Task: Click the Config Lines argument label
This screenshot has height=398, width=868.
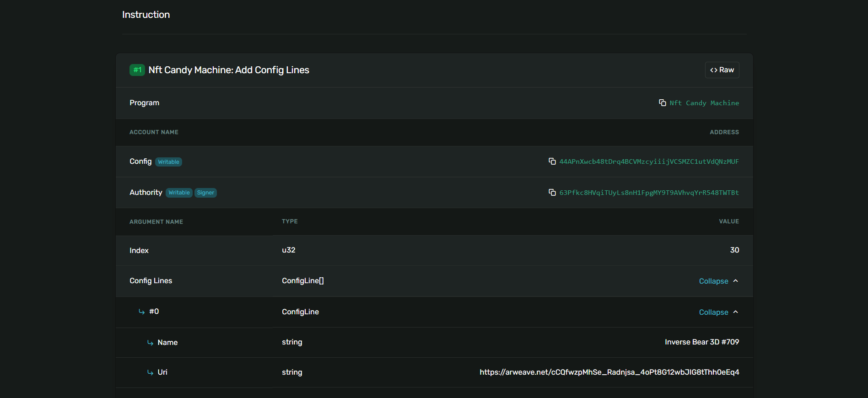Action: [151, 280]
